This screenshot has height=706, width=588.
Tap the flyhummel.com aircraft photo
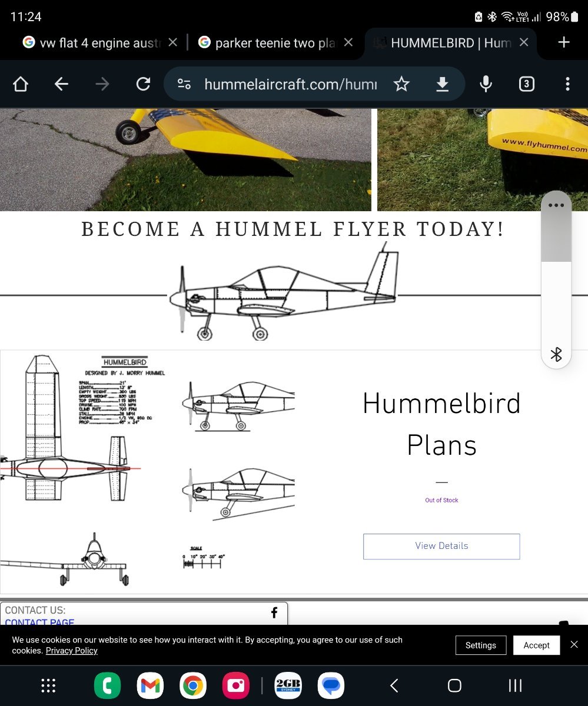click(483, 159)
